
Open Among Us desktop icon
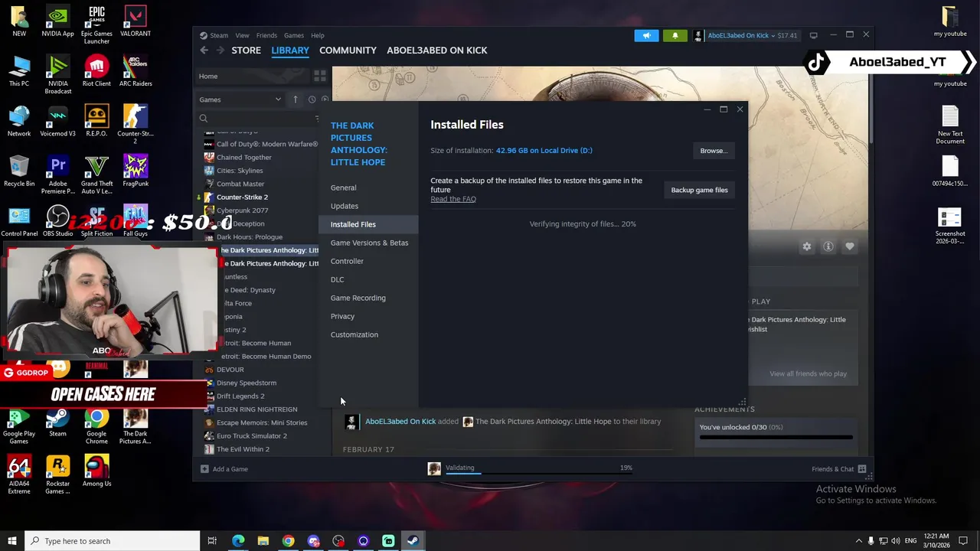(x=96, y=471)
